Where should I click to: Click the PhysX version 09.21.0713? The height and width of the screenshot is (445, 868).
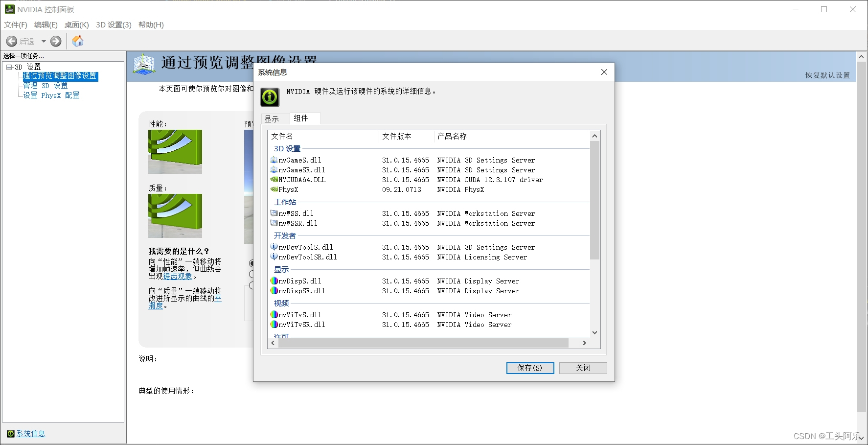(402, 189)
